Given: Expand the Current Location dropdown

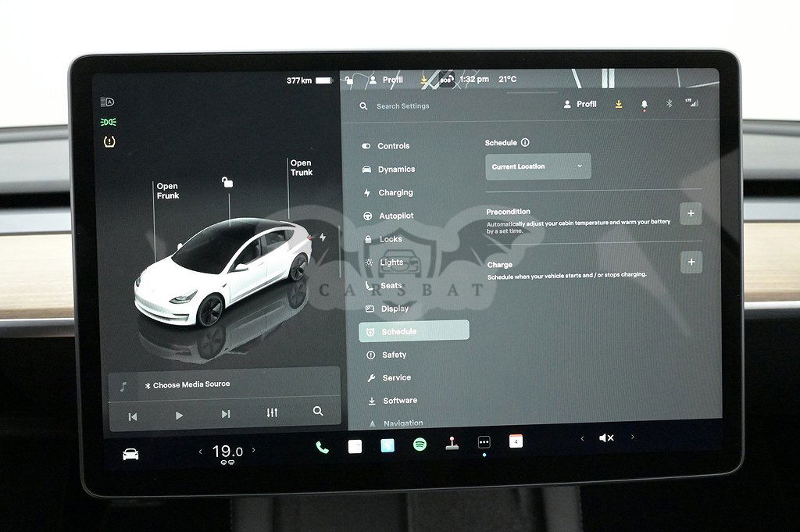Looking at the screenshot, I should click(x=537, y=166).
